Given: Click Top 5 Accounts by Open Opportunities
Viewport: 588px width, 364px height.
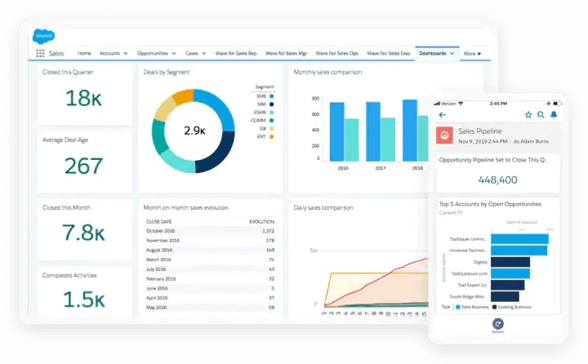Looking at the screenshot, I should (x=490, y=204).
